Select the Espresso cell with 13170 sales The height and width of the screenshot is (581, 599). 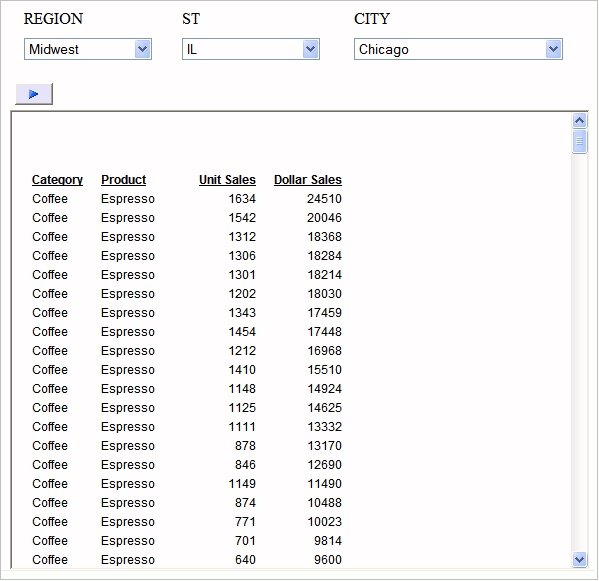pos(128,446)
